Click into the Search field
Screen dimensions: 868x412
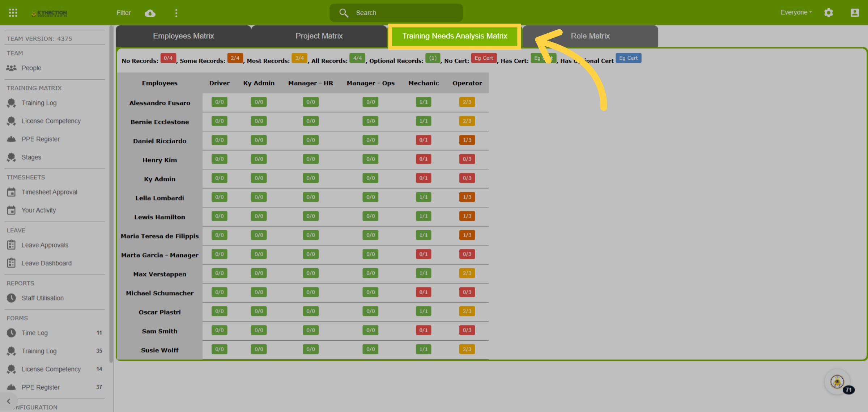click(x=396, y=13)
